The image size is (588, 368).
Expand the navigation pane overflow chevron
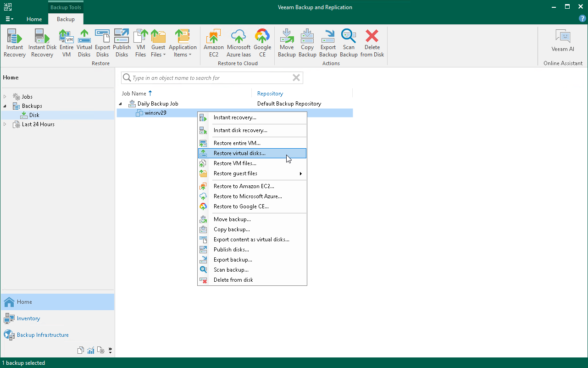tap(110, 351)
